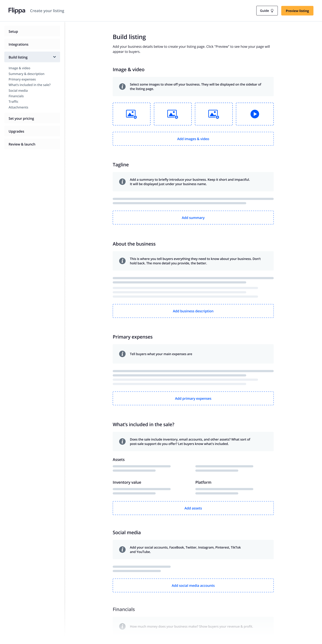322x644 pixels.
Task: Open the Setup sidebar section
Action: (x=32, y=32)
